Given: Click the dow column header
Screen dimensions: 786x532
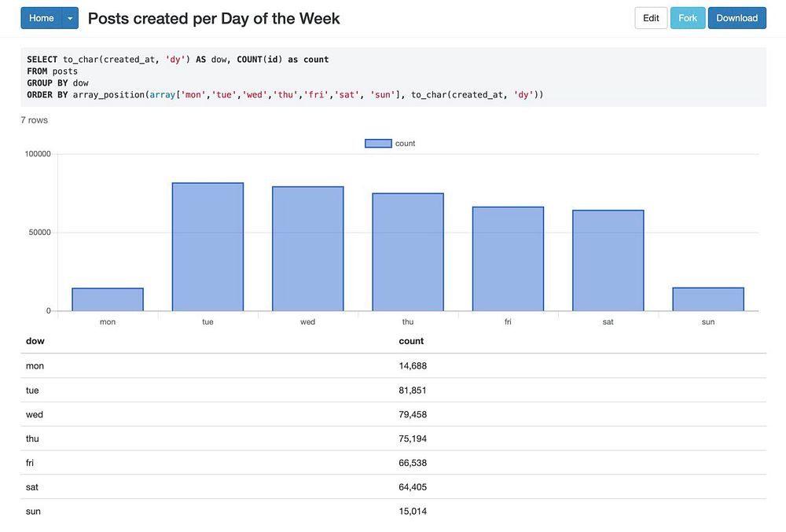Looking at the screenshot, I should coord(35,341).
